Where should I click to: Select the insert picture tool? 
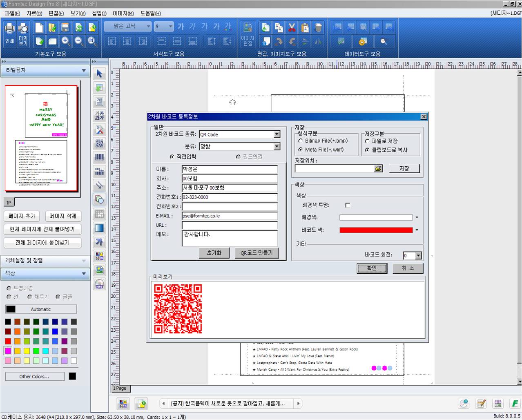[99, 270]
